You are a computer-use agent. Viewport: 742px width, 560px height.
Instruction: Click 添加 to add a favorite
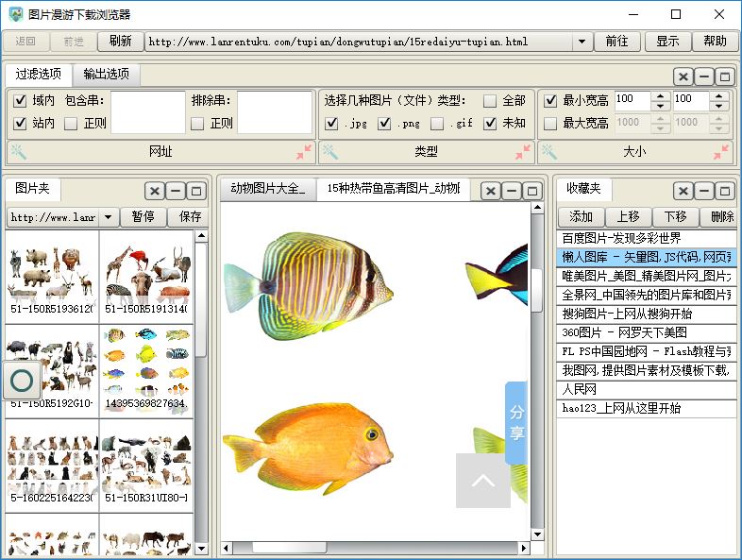pos(582,217)
